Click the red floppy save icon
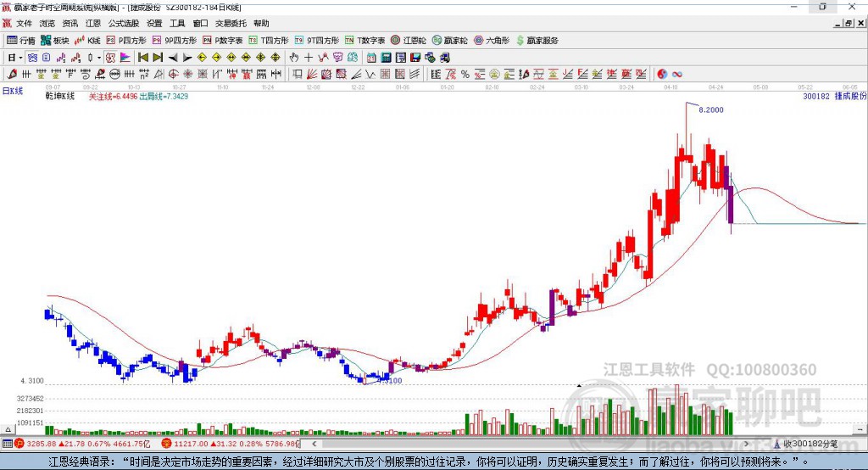868x470 pixels. [415, 58]
